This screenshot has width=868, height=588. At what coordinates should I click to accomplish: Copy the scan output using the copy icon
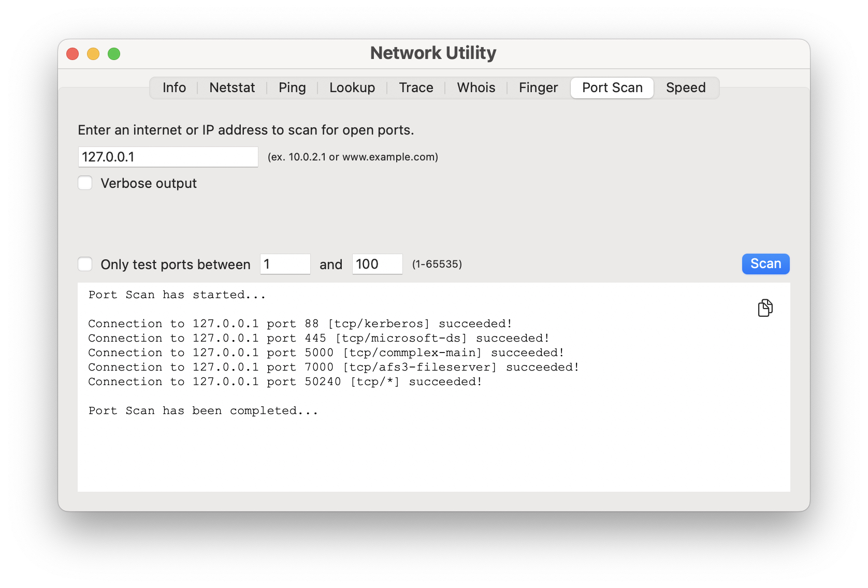(x=765, y=308)
